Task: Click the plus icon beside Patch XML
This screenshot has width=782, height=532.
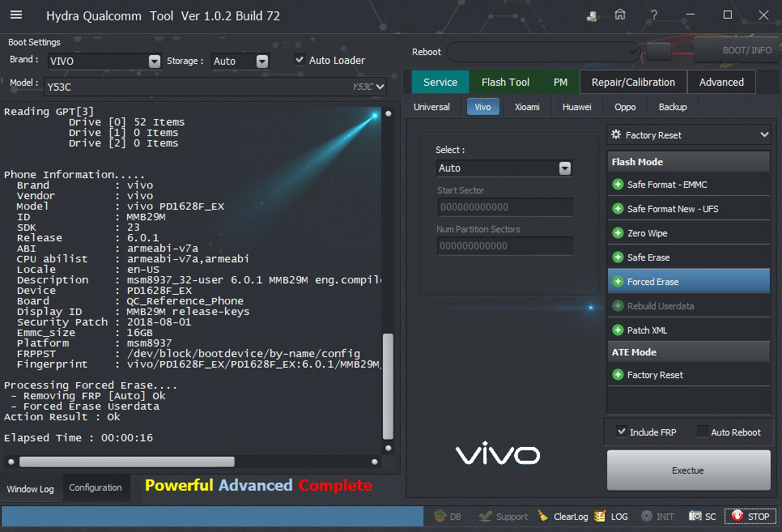Action: (x=618, y=330)
